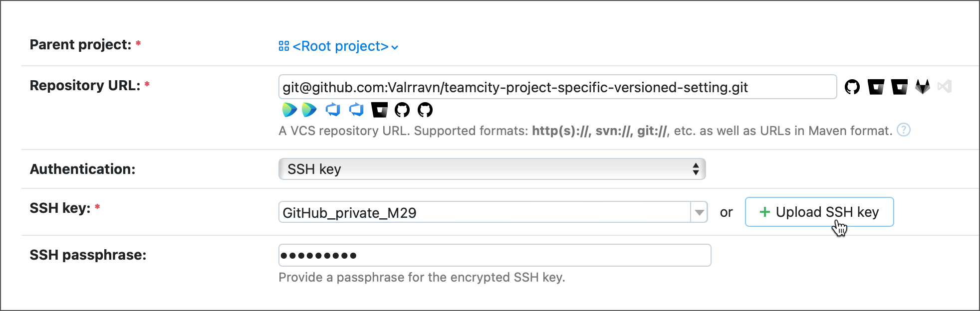Screen dimensions: 980x311
Task: Focus the SSH passphrase field
Action: tap(494, 255)
